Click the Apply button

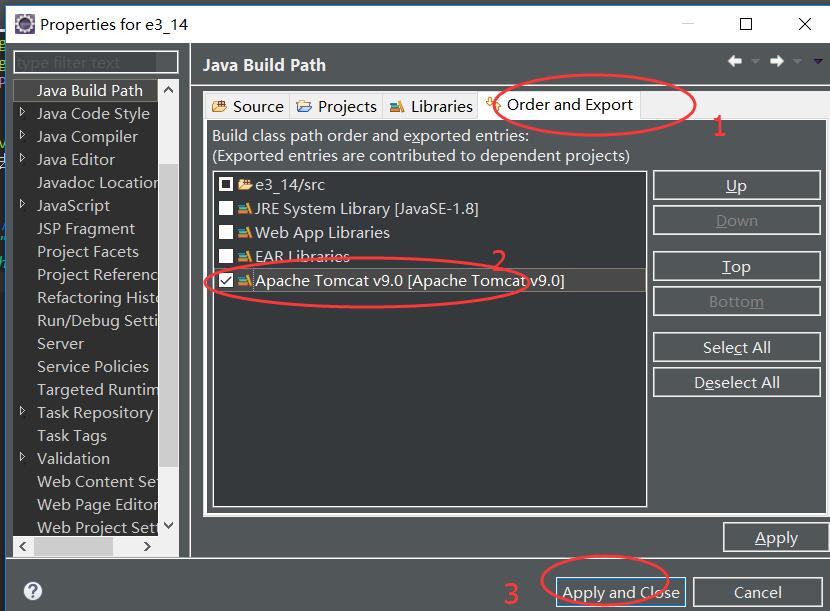tap(775, 537)
